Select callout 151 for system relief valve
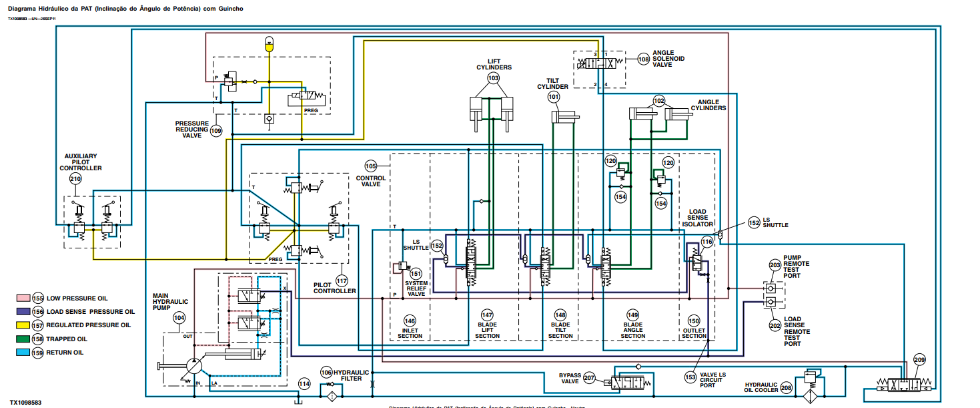 click(x=416, y=273)
